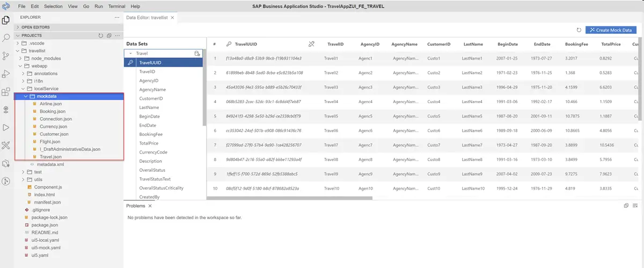Refresh the data editor table
Viewport: 644px width, 268px height.
click(x=579, y=30)
